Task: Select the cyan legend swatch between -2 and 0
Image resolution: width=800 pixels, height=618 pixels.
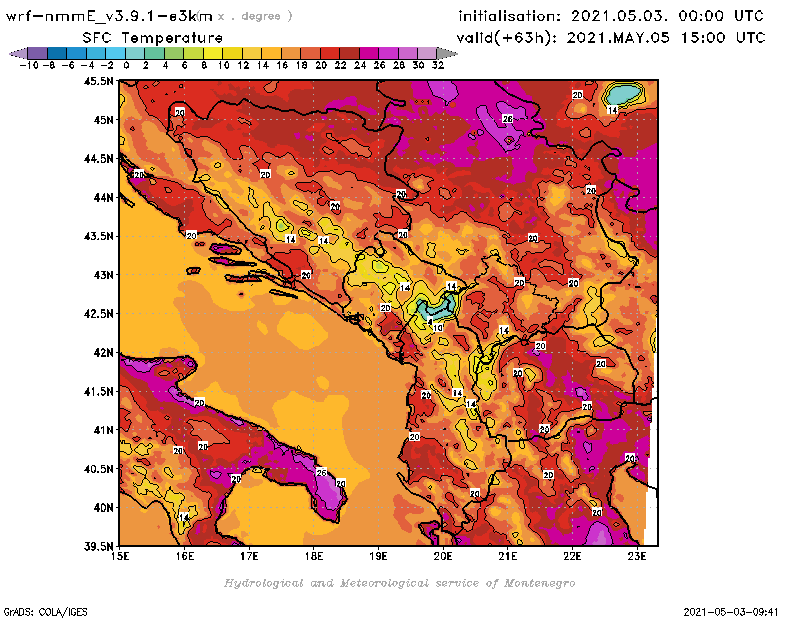Action: 115,54
